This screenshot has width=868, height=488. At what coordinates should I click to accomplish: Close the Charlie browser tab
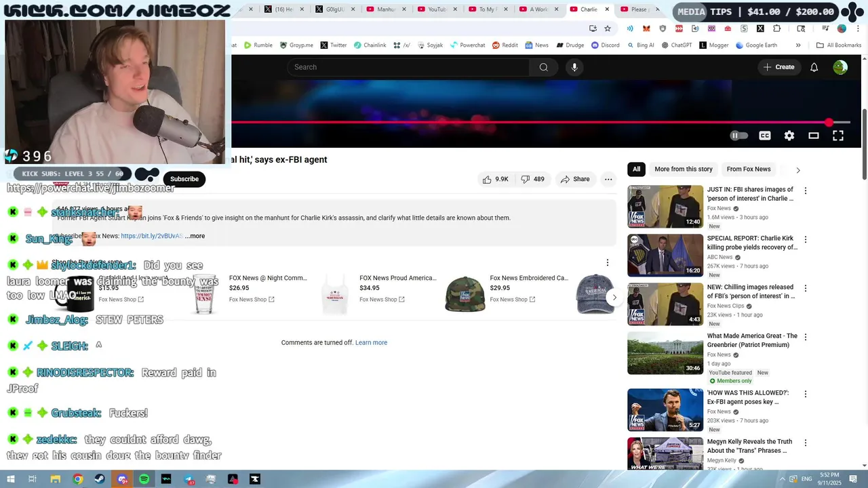(607, 9)
